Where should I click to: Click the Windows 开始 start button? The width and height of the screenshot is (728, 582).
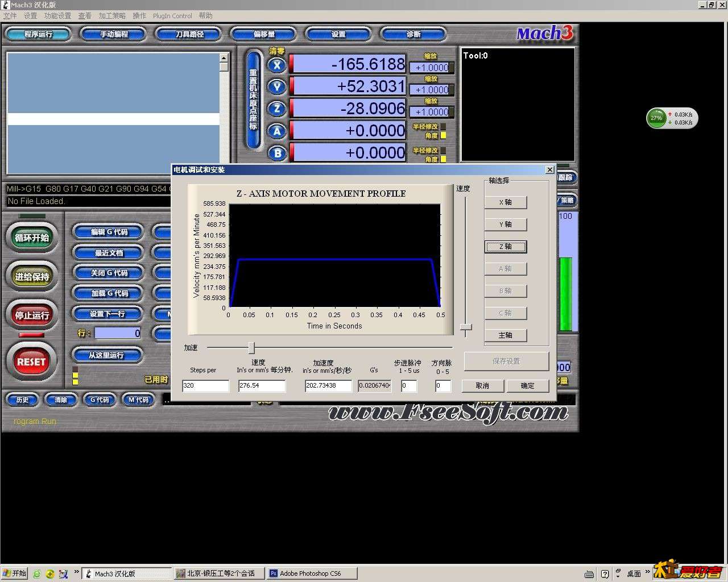[x=14, y=573]
